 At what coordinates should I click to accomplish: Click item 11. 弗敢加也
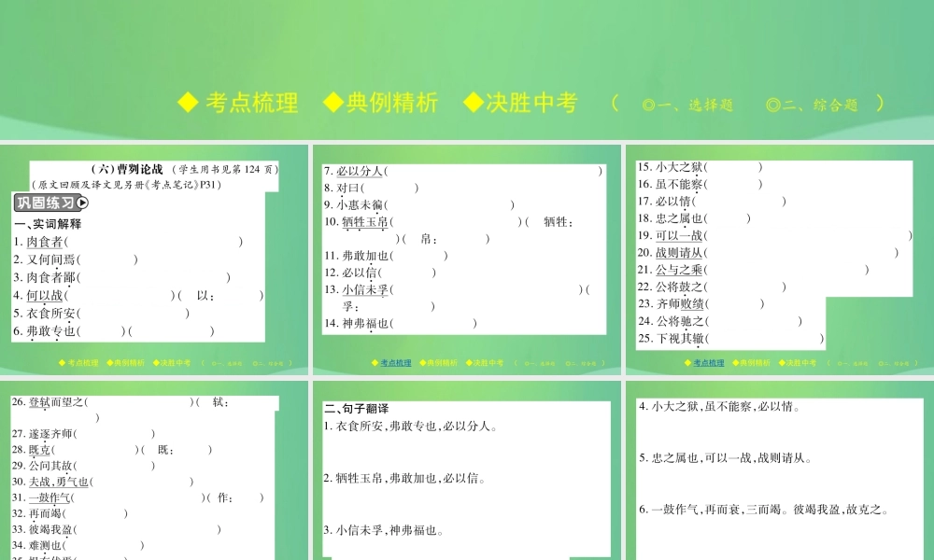(x=356, y=256)
